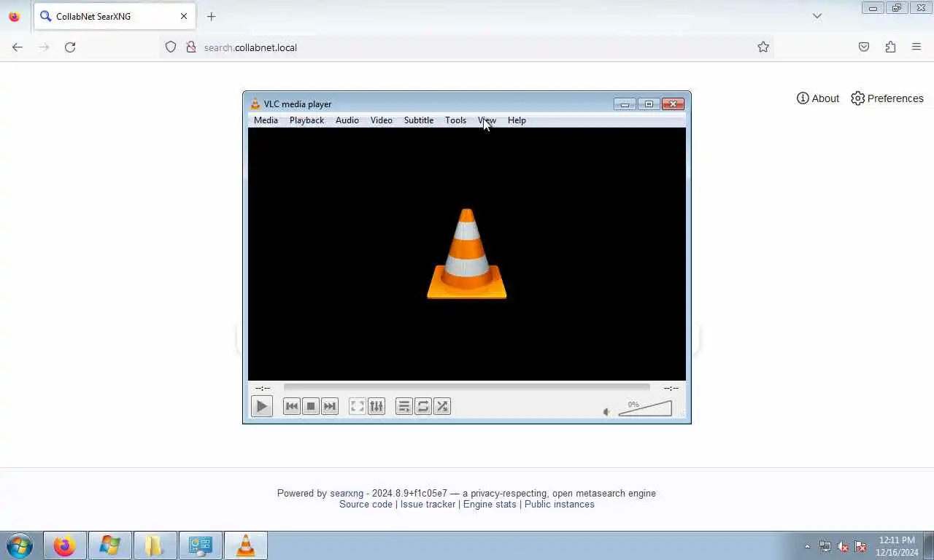Screen dimensions: 934x560
Task: Stop playback in VLC
Action: [x=311, y=406]
